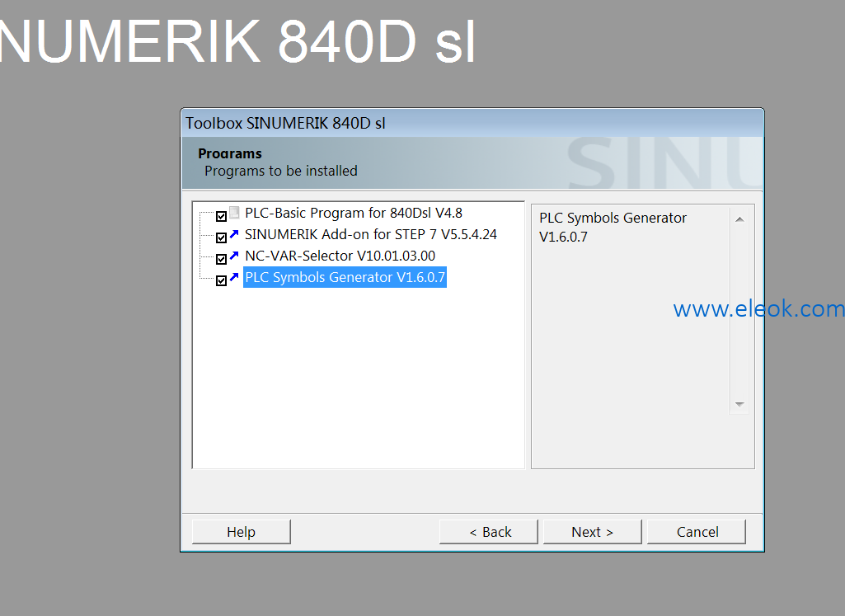Image resolution: width=845 pixels, height=616 pixels.
Task: Click the Toolbox SINUMERIK 840D sl title bar
Action: (472, 123)
